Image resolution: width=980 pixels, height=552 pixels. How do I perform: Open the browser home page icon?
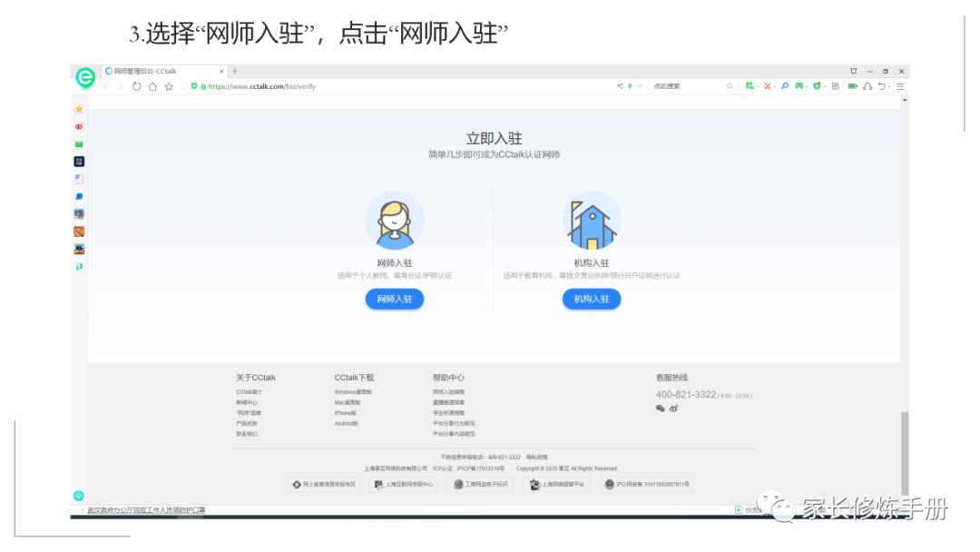152,86
